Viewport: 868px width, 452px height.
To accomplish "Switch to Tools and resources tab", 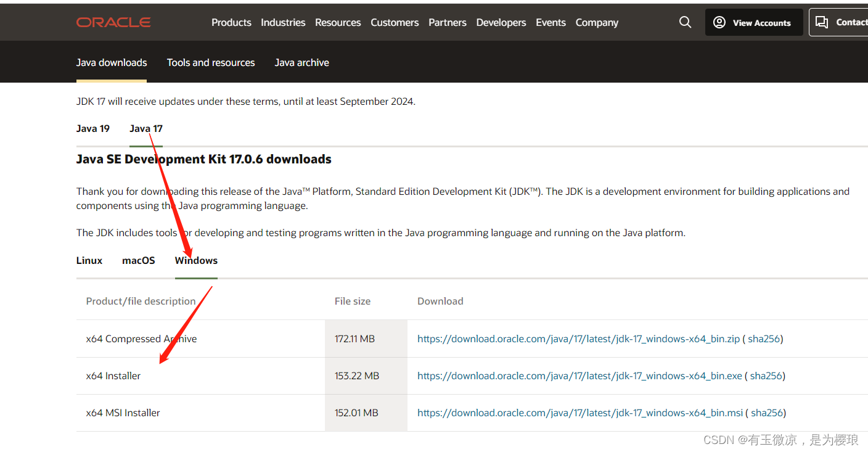I will pyautogui.click(x=211, y=62).
